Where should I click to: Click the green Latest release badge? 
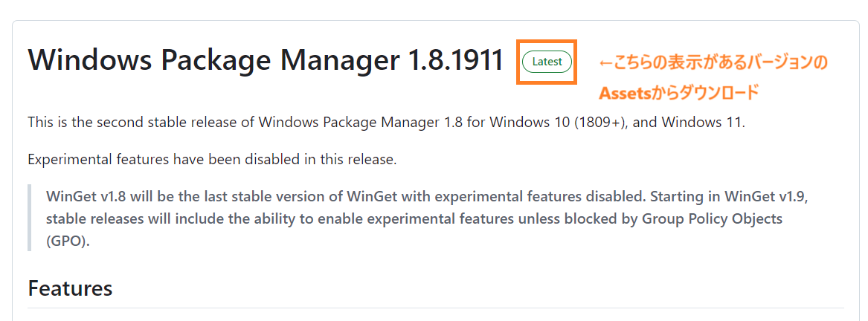(547, 62)
